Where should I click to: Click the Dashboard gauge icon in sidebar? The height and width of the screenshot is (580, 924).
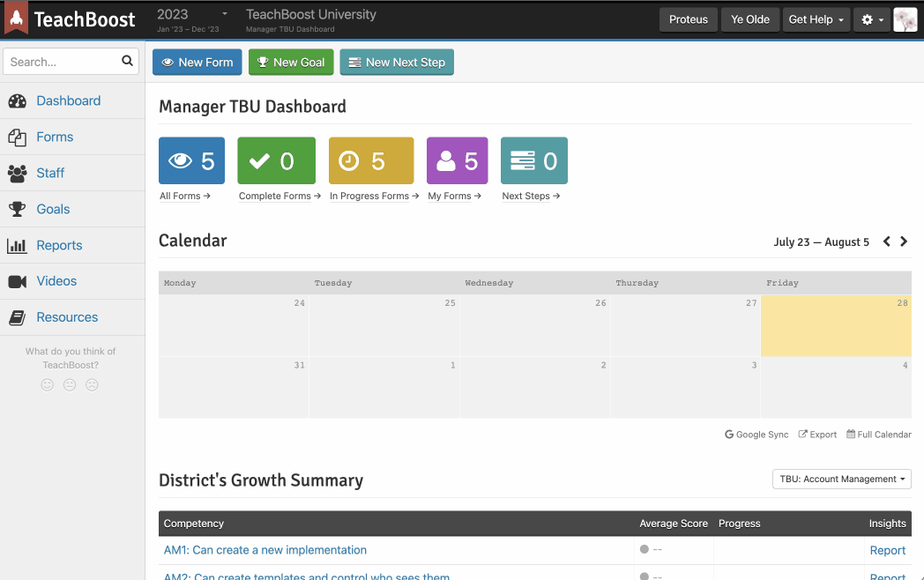[x=17, y=100]
